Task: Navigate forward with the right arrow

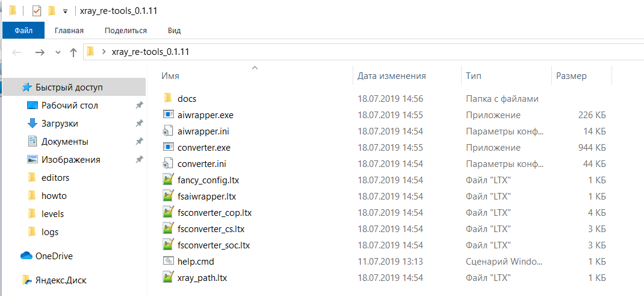Action: click(40, 52)
